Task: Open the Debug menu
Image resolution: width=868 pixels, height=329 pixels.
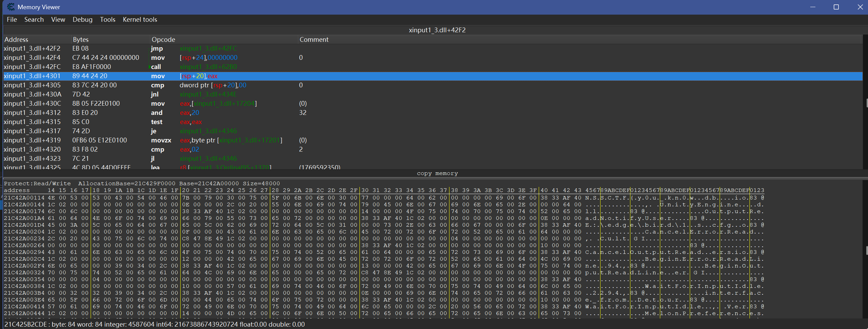Action: [x=82, y=19]
